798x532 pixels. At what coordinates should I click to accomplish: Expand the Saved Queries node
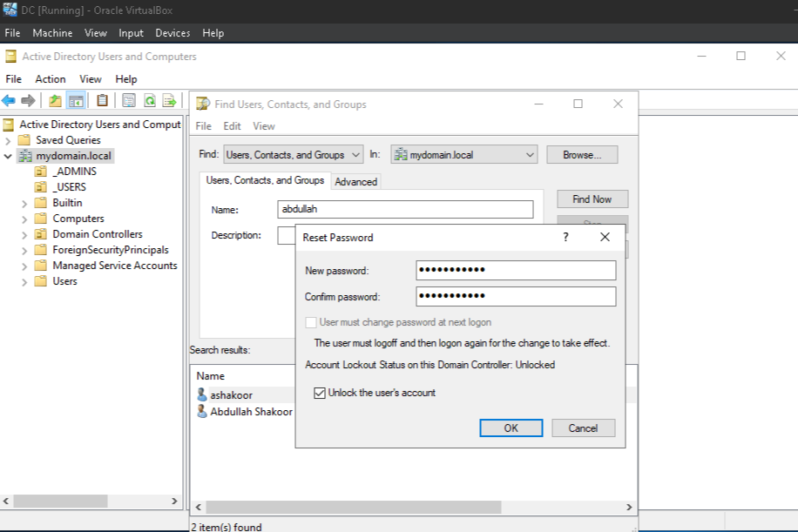point(8,140)
